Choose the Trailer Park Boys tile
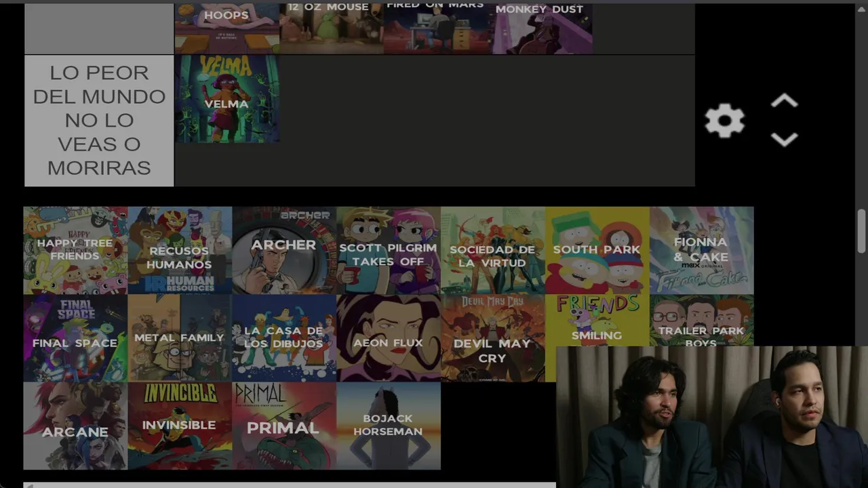The image size is (868, 488). 702,320
